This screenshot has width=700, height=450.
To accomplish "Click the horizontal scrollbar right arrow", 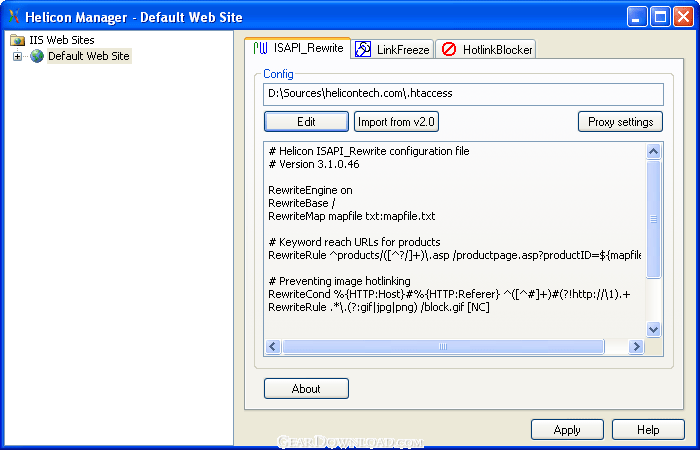I will [636, 346].
